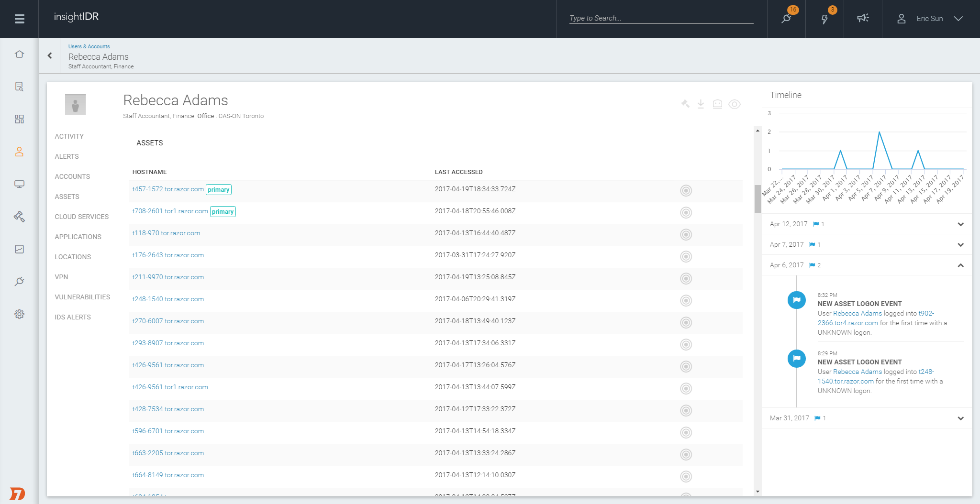980x504 pixels.
Task: Click the Users & Accounts breadcrumb link
Action: [x=89, y=46]
